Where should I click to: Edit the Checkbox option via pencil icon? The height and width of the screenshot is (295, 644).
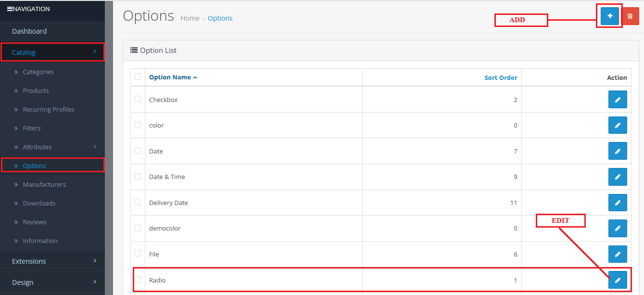pyautogui.click(x=618, y=100)
